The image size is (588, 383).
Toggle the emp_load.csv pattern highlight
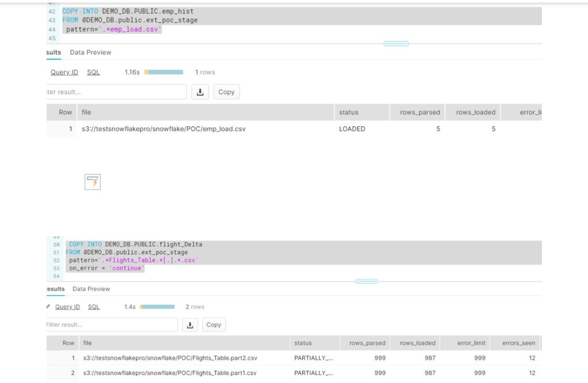pyautogui.click(x=131, y=28)
